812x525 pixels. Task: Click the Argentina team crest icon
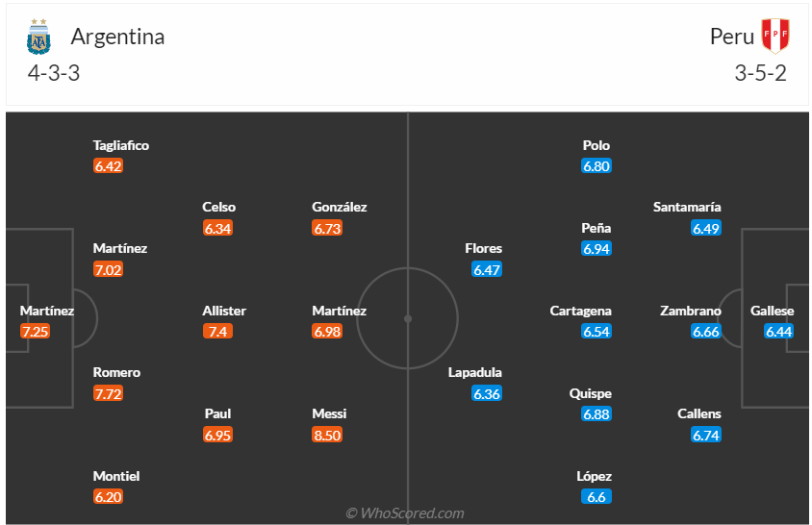point(38,37)
